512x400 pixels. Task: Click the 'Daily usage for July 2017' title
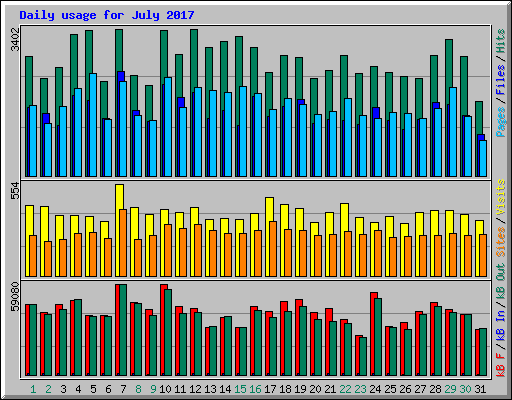[107, 15]
